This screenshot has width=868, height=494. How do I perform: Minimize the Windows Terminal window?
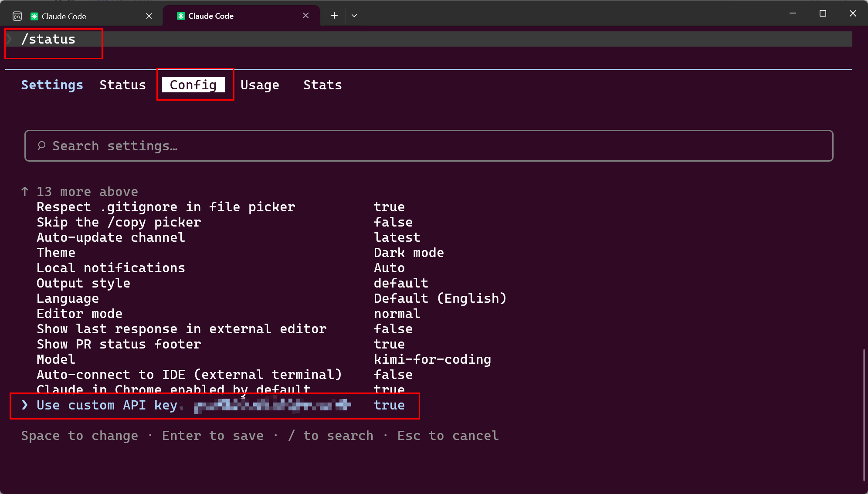tap(793, 14)
